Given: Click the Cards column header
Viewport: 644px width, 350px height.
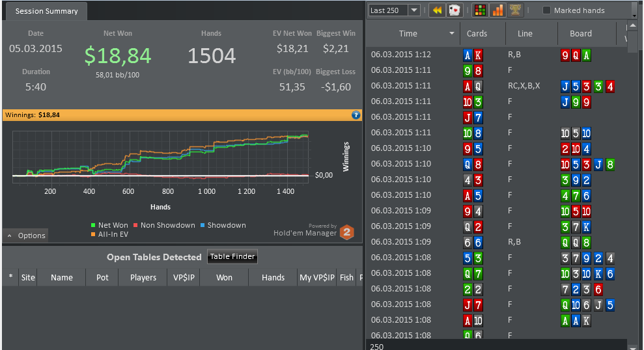Looking at the screenshot, I should coord(483,34).
